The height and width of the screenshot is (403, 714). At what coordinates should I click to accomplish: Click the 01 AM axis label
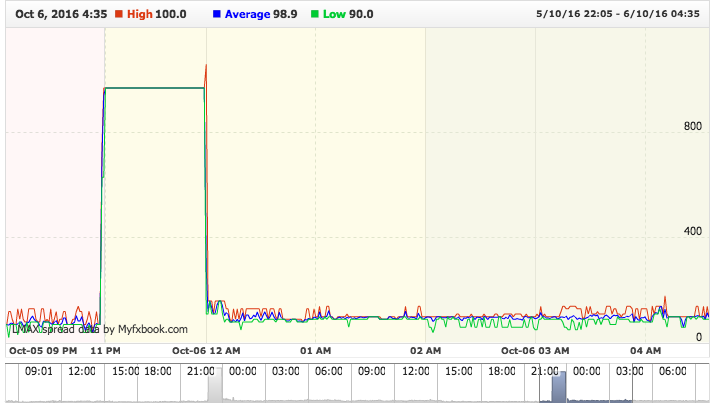pyautogui.click(x=316, y=351)
